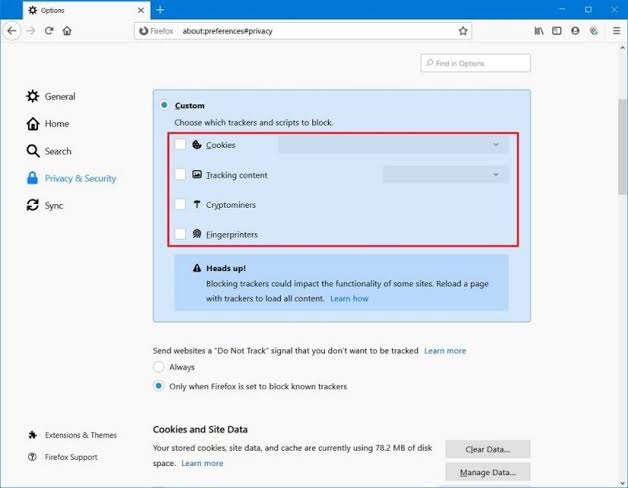This screenshot has width=628, height=488.
Task: Expand the Cookies blocking dropdown
Action: (x=393, y=145)
